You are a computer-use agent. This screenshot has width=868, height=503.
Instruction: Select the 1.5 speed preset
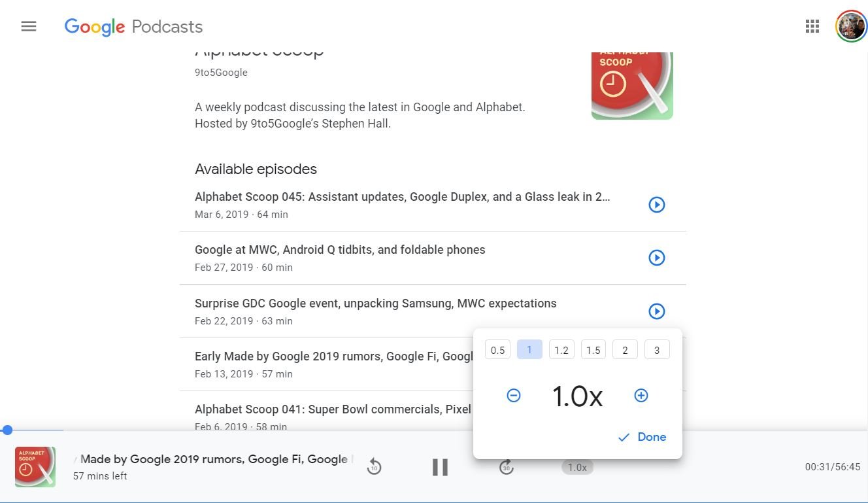click(593, 350)
